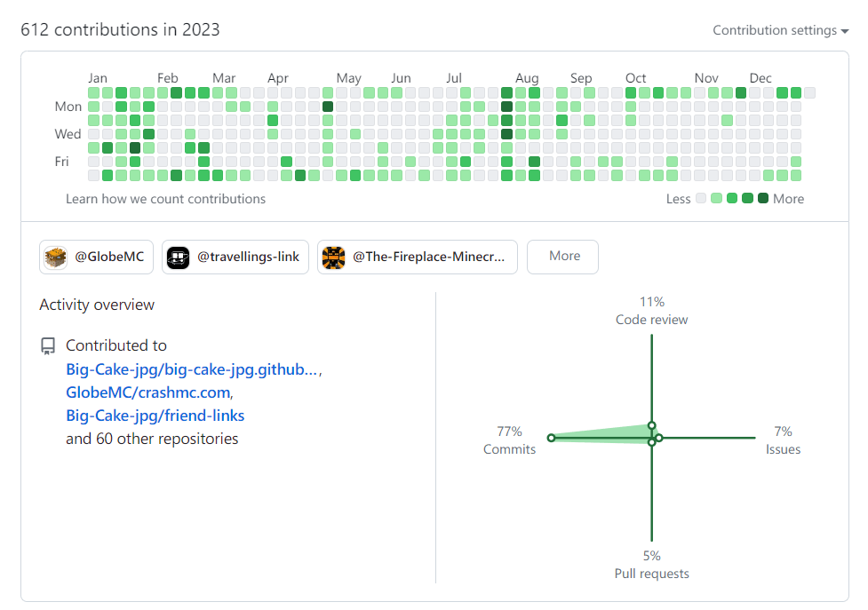Screen dimensions: 868x610
Task: Click the Issues data point on chart
Action: tap(659, 438)
